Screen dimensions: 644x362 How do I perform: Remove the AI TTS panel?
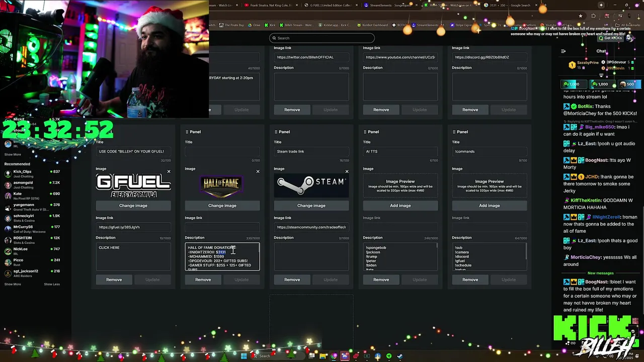(381, 280)
